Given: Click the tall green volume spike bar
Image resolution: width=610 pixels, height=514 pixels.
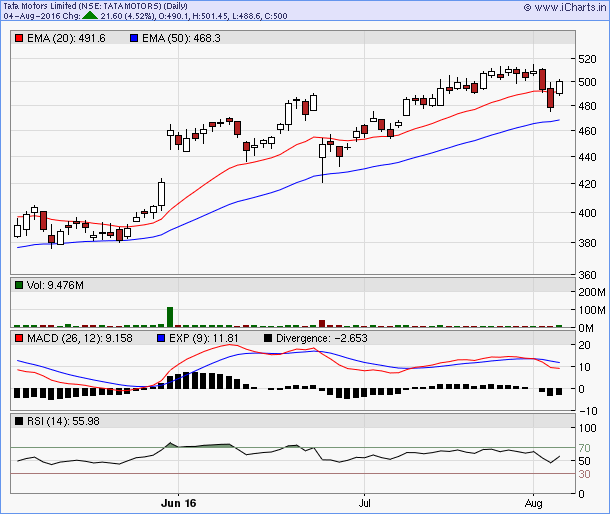Looking at the screenshot, I should click(170, 317).
